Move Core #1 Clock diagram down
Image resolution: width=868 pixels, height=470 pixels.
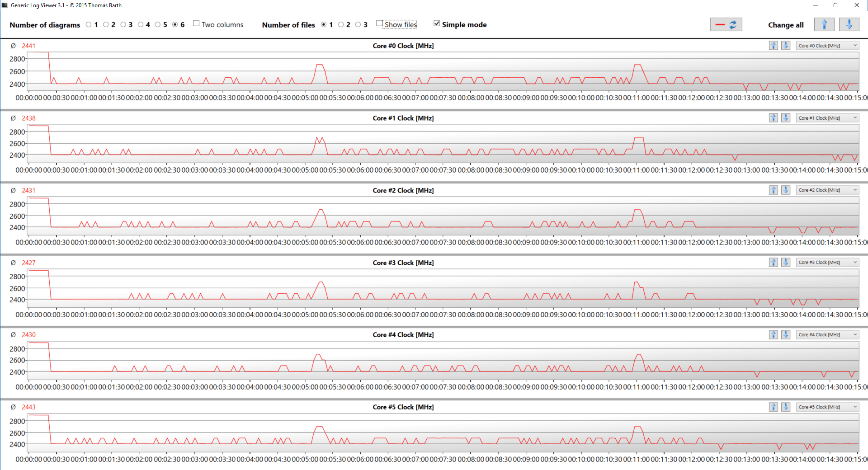786,117
